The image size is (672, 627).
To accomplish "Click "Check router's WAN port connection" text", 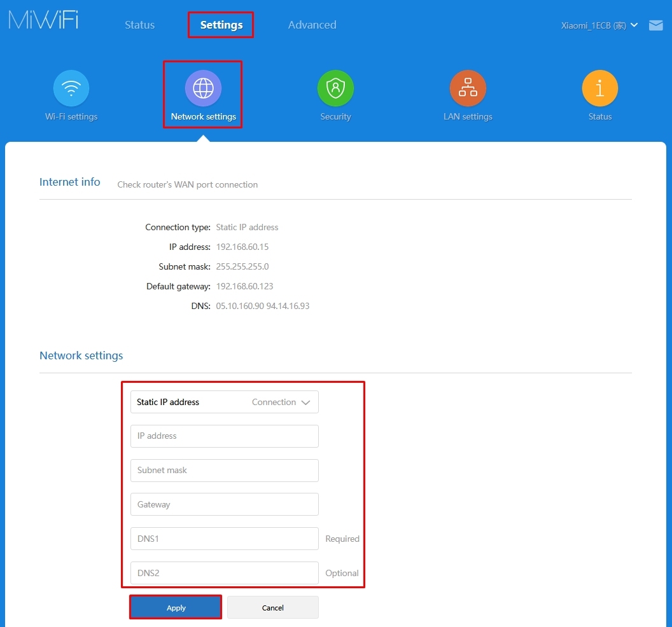I will (x=188, y=184).
